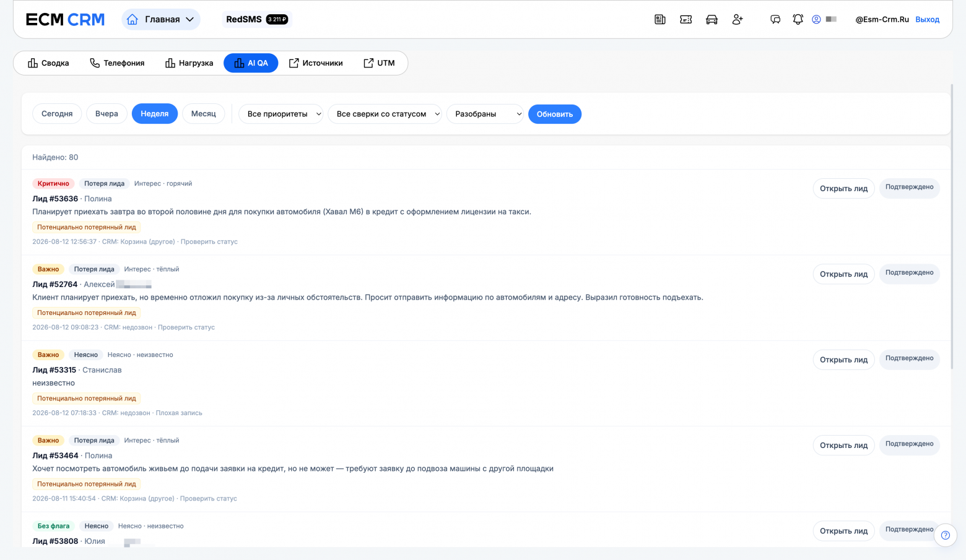Click the Лид #53808 title
The height and width of the screenshot is (560, 966).
tap(55, 541)
